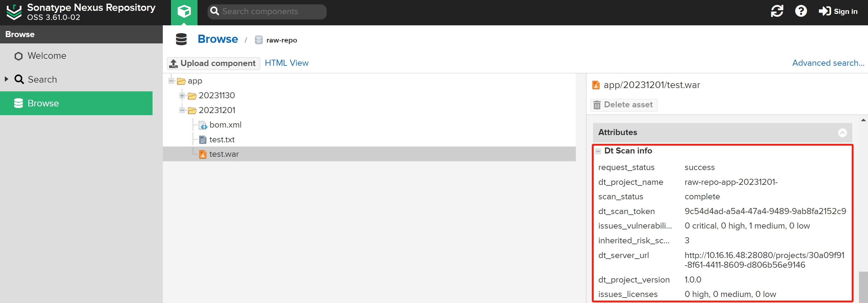868x303 pixels.
Task: Click the raw-repo database icon in breadcrumb
Action: pyautogui.click(x=258, y=40)
